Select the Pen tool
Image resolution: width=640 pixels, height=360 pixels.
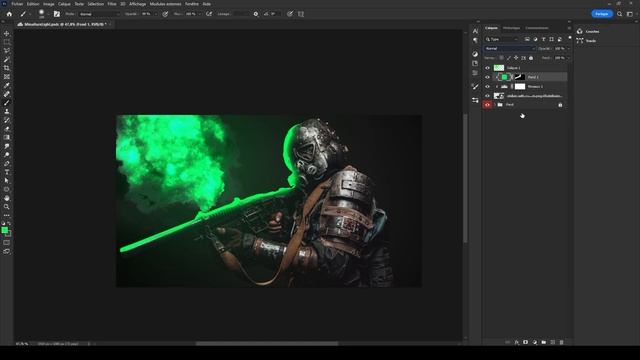tap(7, 163)
